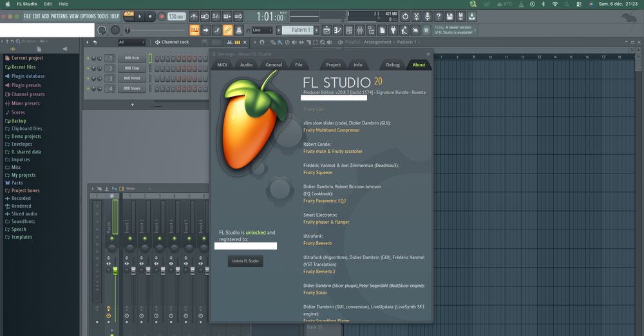
Task: Open the Line snap dropdown
Action: pyautogui.click(x=262, y=30)
